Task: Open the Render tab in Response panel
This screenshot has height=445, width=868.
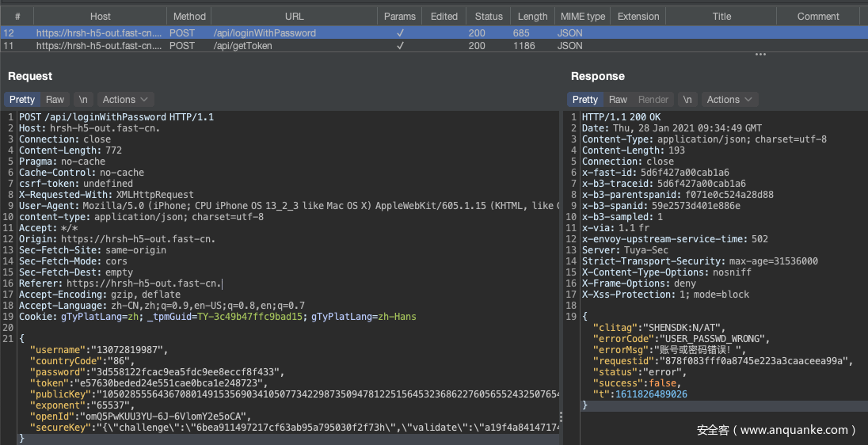Action: tap(653, 100)
